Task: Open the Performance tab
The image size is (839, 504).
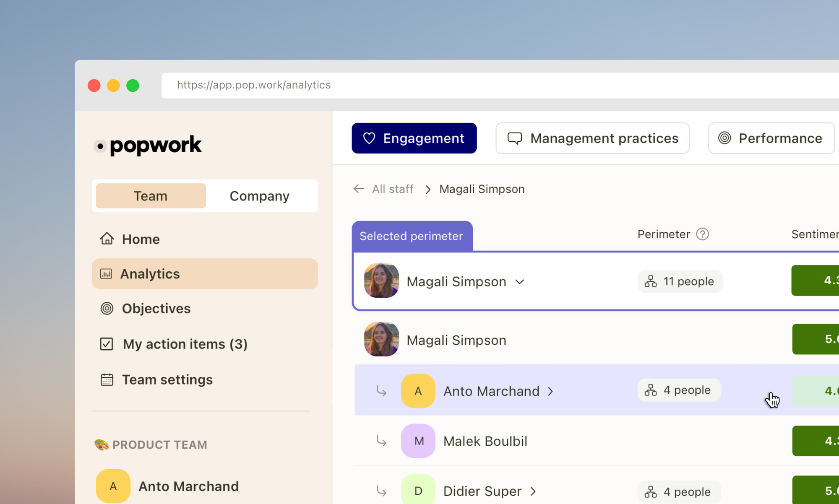Action: pos(771,138)
